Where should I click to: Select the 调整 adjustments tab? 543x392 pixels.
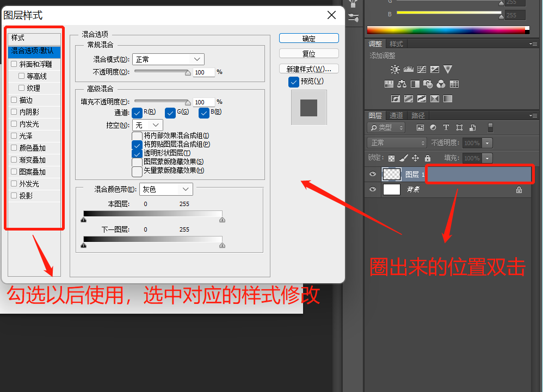(x=375, y=44)
